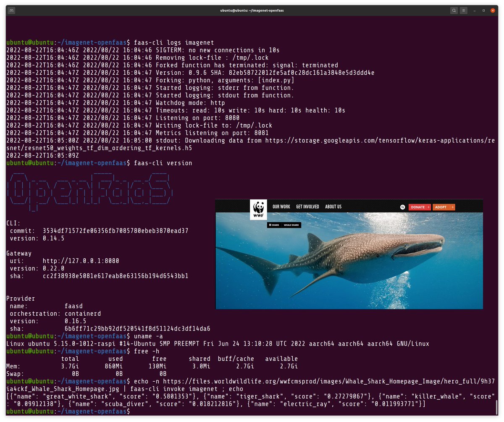Click log line 'SIGTERM: no new connections in 10s'
Image resolution: width=504 pixels, height=422 pixels.
(x=218, y=50)
